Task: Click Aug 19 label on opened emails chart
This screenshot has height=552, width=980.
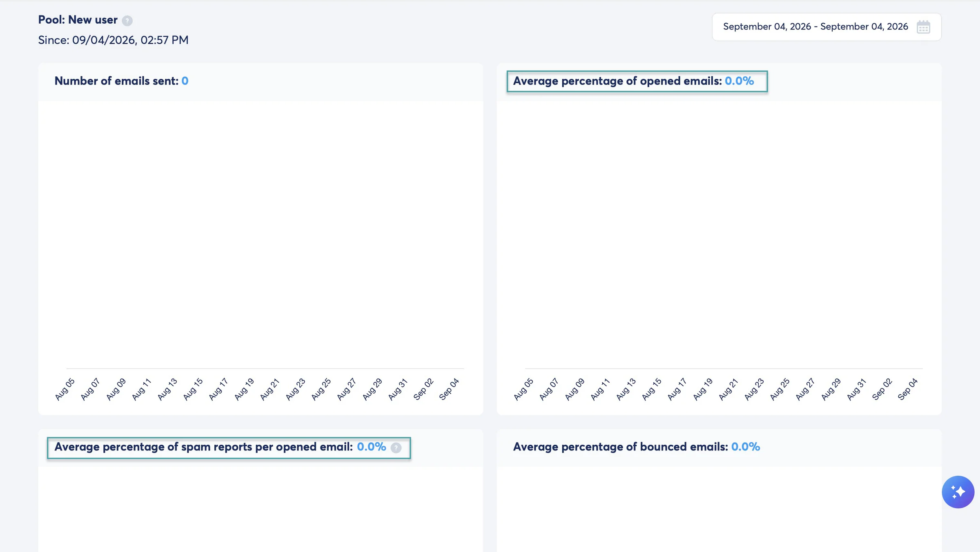Action: 703,389
